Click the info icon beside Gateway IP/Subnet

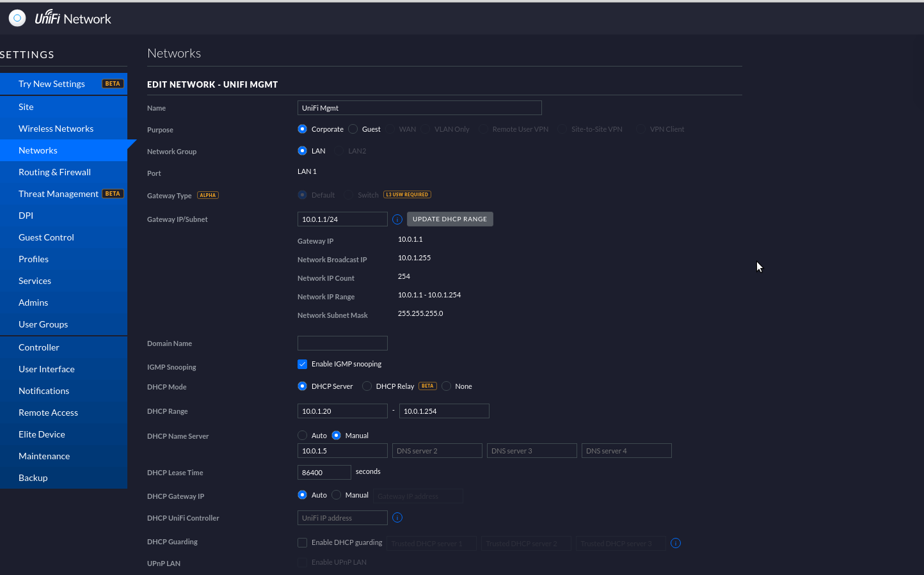click(x=397, y=219)
